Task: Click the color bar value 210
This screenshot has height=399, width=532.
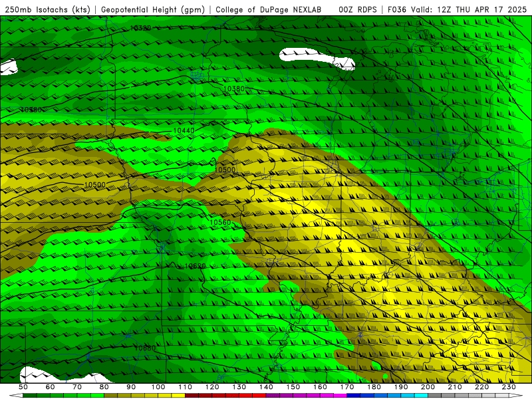Action: click(456, 387)
